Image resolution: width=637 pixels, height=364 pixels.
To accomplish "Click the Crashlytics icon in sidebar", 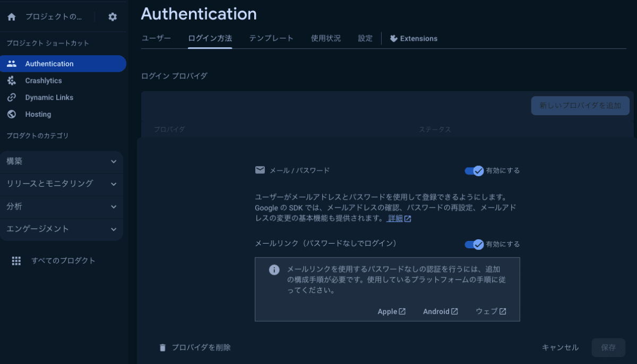I will (12, 81).
